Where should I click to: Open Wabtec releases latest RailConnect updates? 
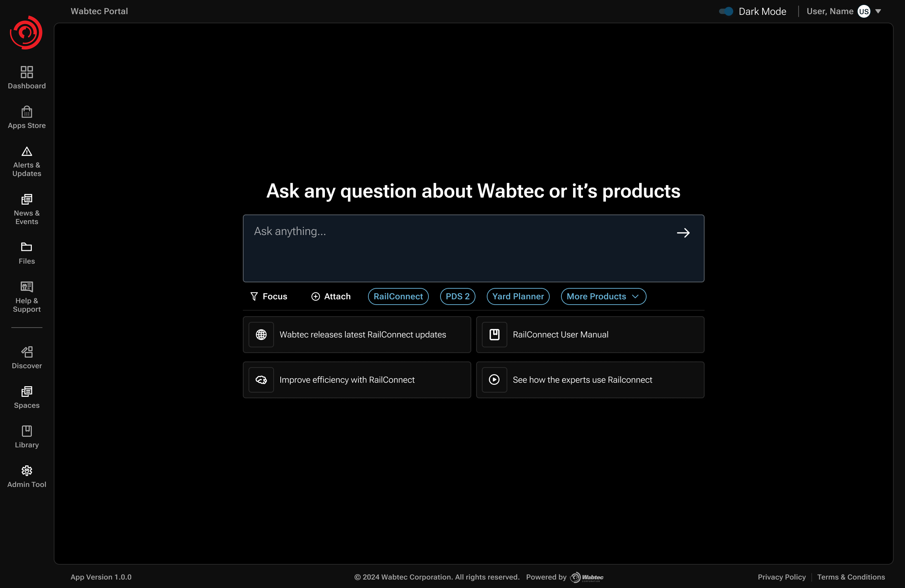pos(357,335)
